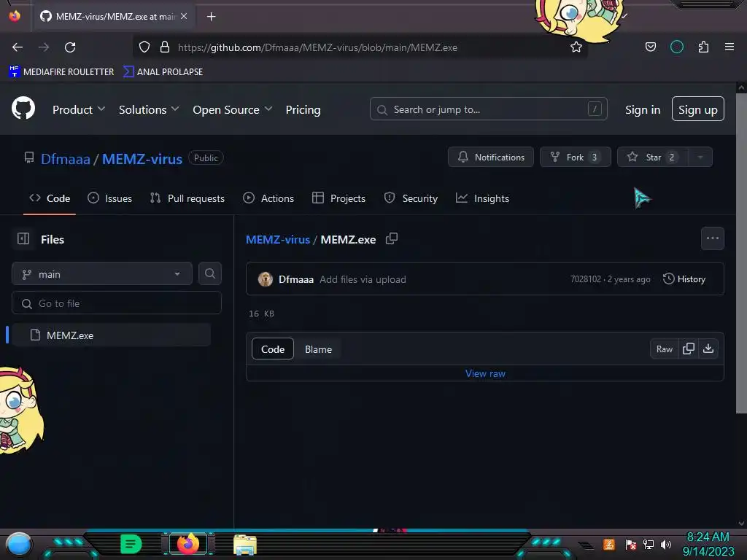This screenshot has height=560, width=747.
Task: Open the Insights tab
Action: (x=482, y=198)
